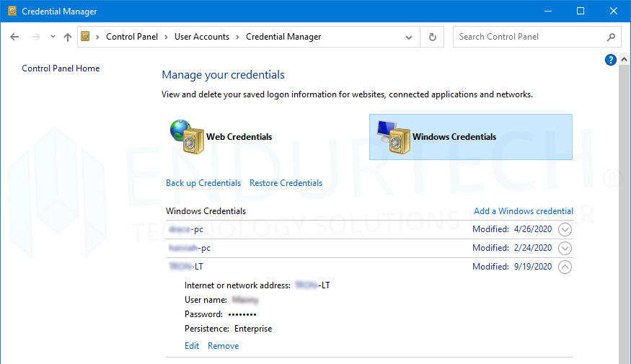The image size is (631, 364).
Task: Select User Accounts in breadcrumb path
Action: [202, 37]
